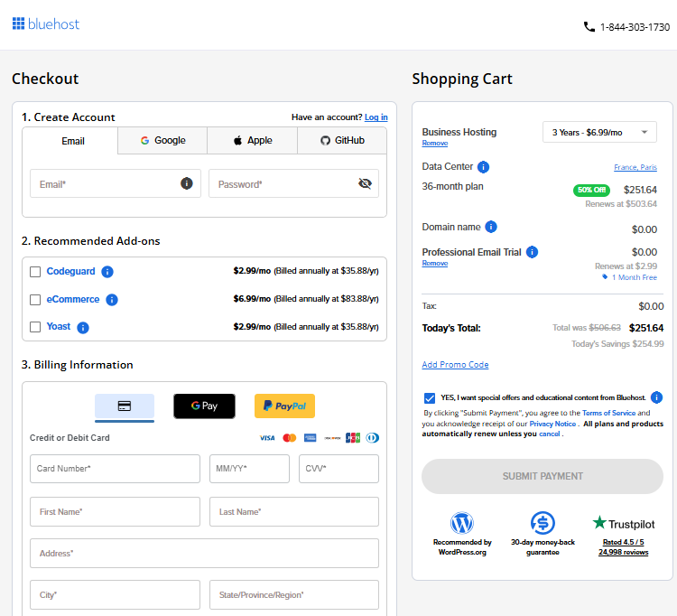Click the JCB card icon
This screenshot has width=677, height=616.
(x=353, y=438)
